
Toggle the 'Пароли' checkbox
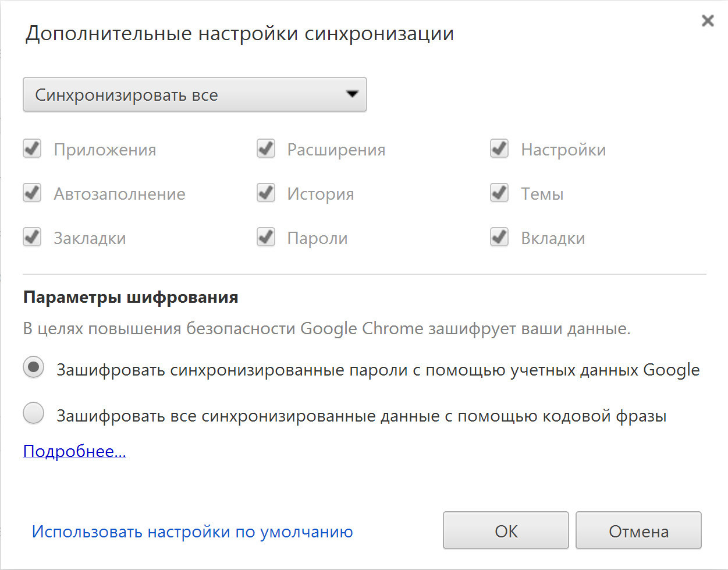(266, 238)
